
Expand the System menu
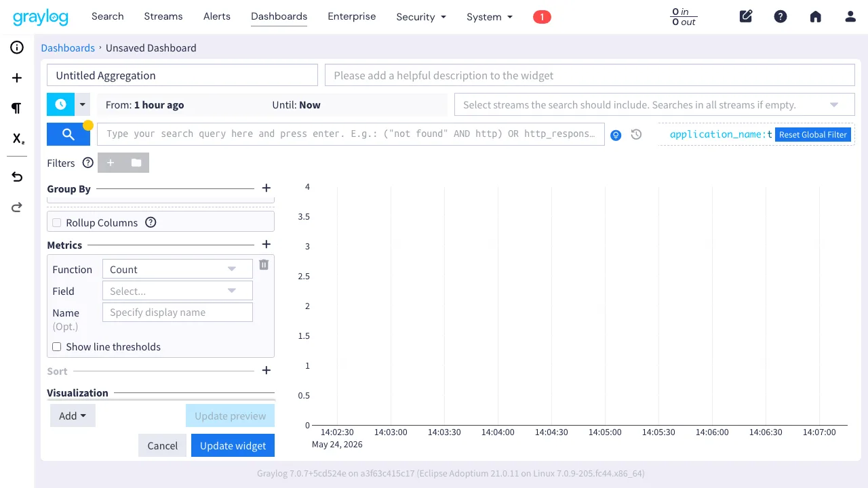click(x=490, y=17)
